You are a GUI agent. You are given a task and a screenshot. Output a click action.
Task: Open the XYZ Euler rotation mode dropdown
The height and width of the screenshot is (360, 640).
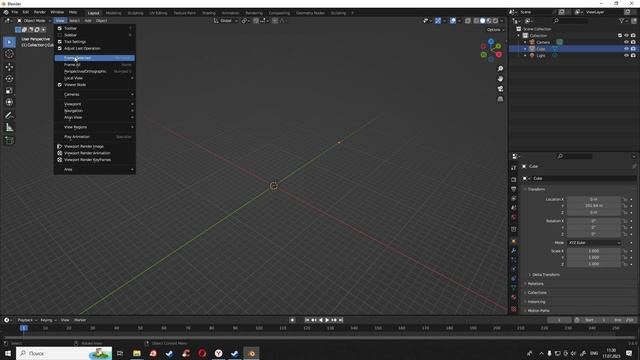point(594,242)
